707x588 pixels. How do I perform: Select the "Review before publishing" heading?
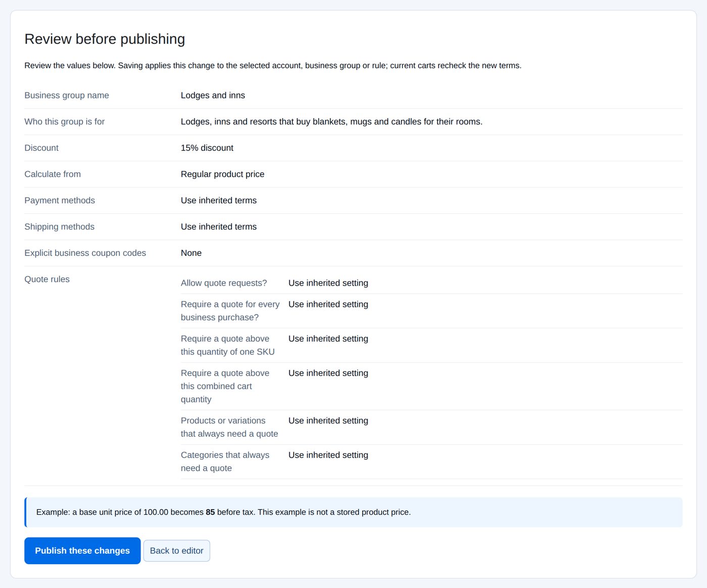click(x=105, y=39)
